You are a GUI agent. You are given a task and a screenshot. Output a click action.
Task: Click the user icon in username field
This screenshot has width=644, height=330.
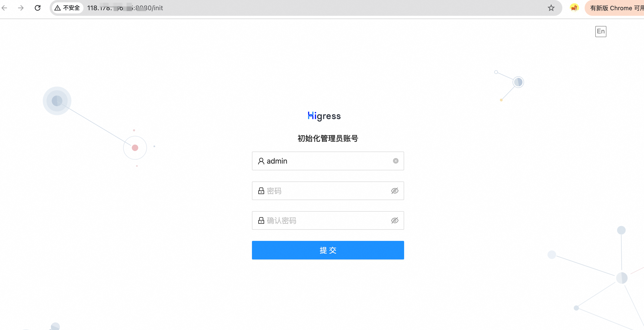pyautogui.click(x=261, y=161)
